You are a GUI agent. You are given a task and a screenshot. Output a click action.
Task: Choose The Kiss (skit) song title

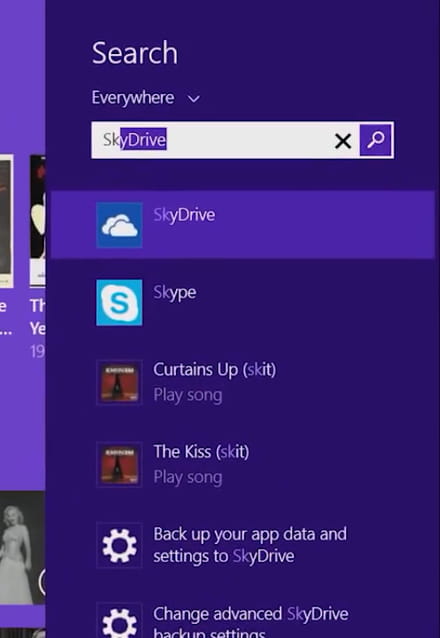click(201, 452)
